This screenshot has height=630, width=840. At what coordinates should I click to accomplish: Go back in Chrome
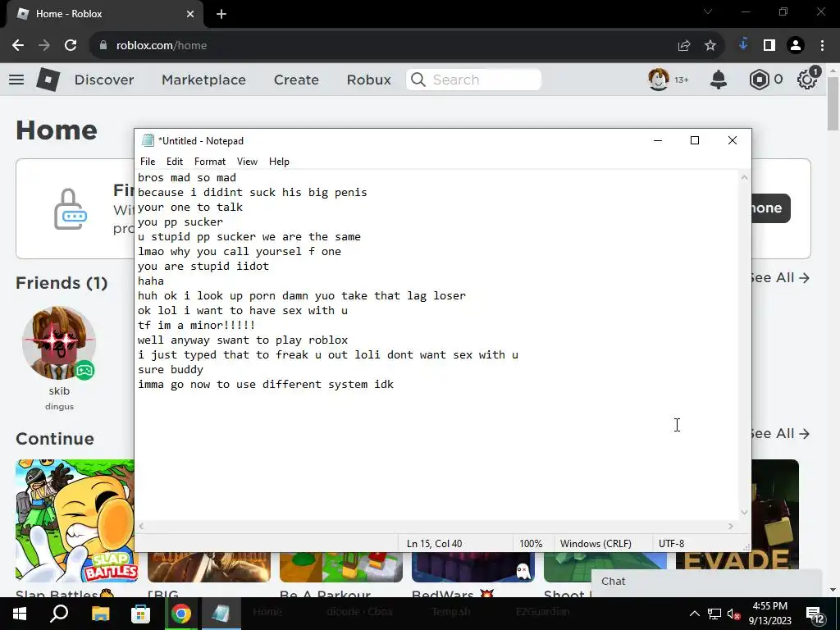tap(18, 46)
